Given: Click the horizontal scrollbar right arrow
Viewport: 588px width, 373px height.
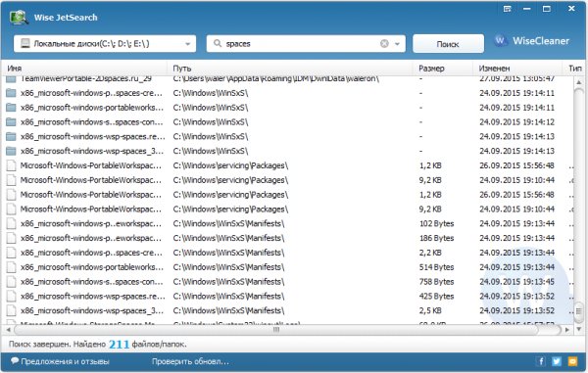Looking at the screenshot, I should coord(567,330).
